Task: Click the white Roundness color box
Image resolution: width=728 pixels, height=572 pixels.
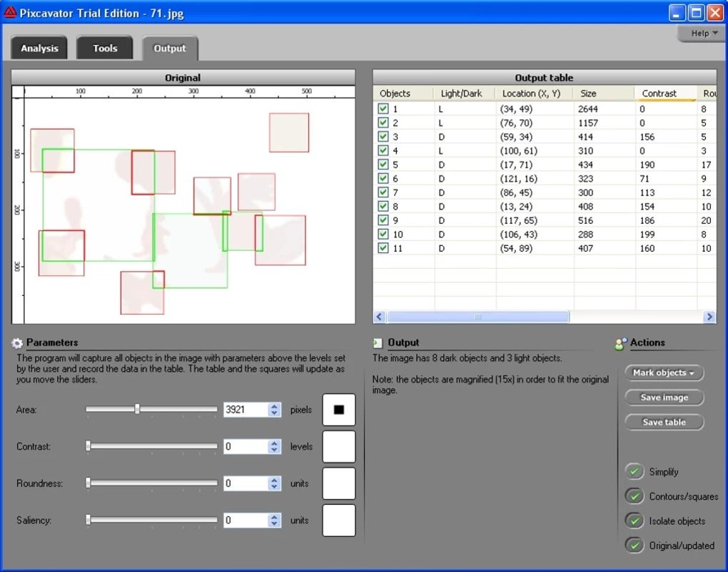Action: click(x=338, y=483)
